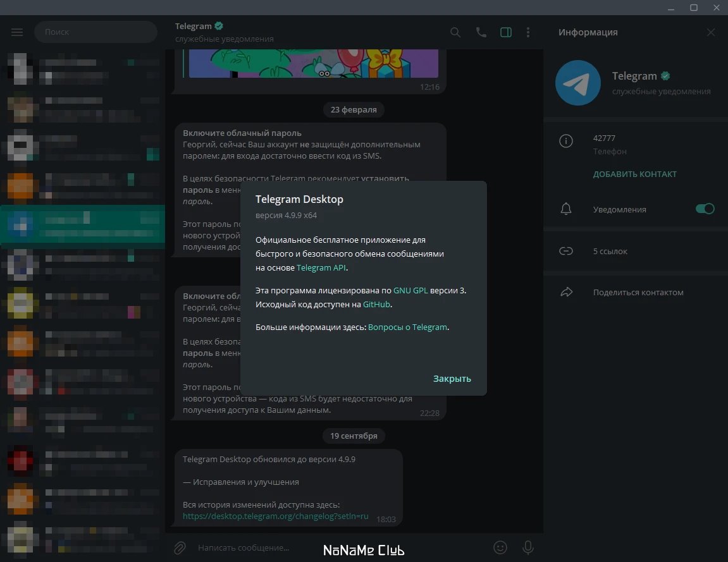Image resolution: width=728 pixels, height=562 pixels.
Task: Click the search icon in the chat header
Action: [x=455, y=32]
